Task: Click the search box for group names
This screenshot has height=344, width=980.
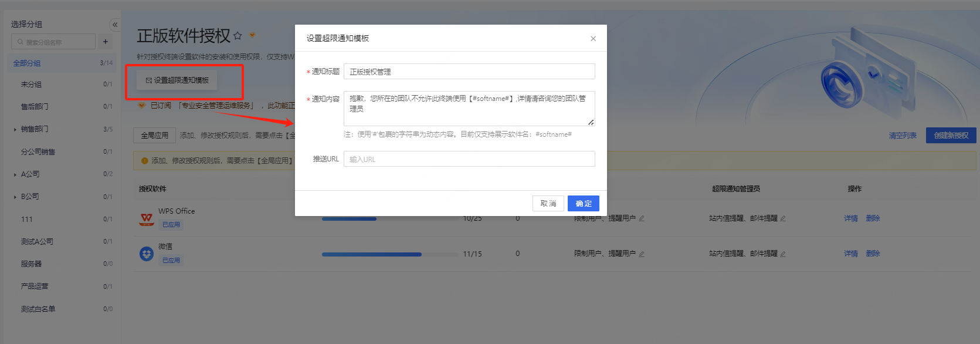Action: [53, 42]
